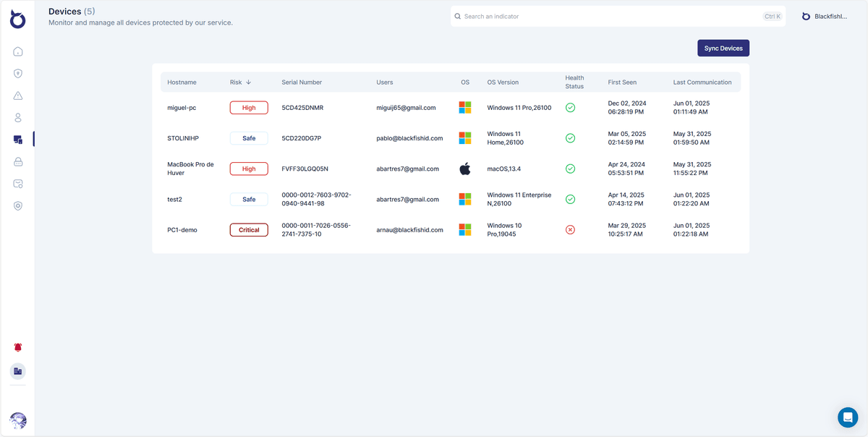Viewport: 868px width, 437px height.
Task: Click the Windows logo for test2
Action: tap(465, 199)
